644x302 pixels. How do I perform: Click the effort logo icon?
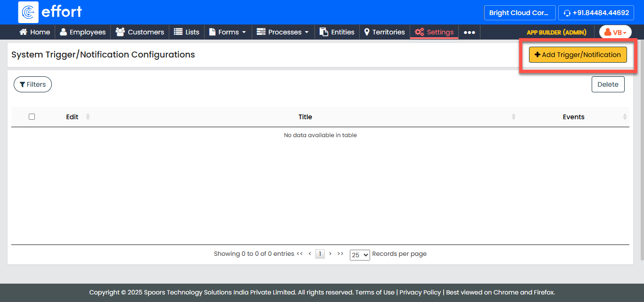[28, 12]
